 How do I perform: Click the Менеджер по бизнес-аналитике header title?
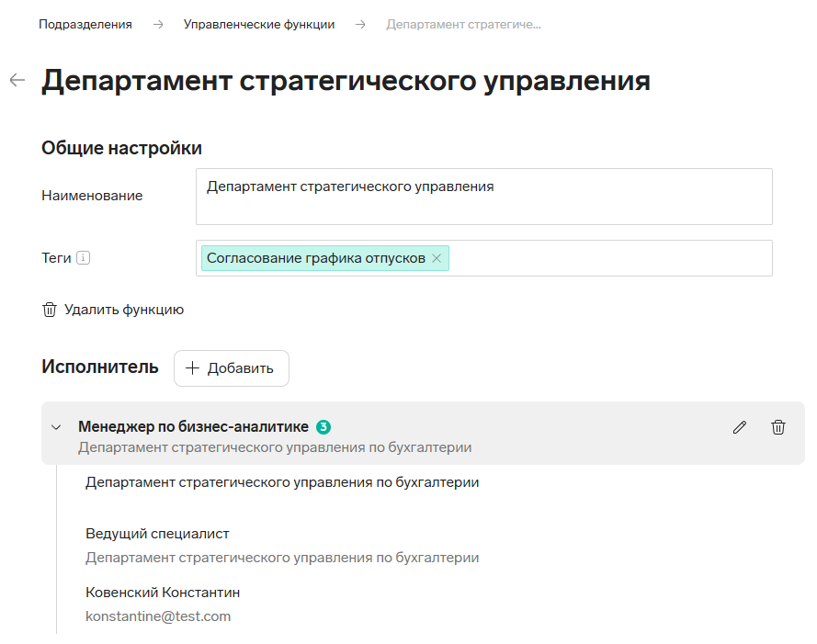click(x=193, y=426)
